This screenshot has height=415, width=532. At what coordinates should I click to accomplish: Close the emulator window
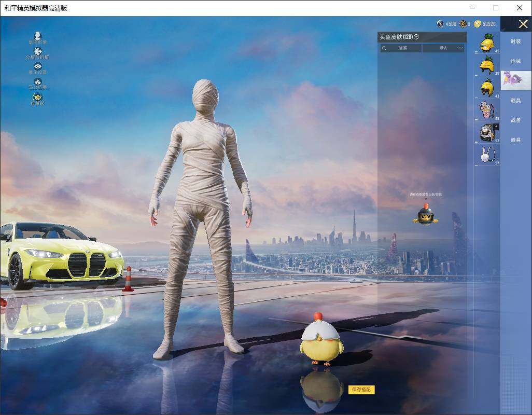tap(519, 7)
